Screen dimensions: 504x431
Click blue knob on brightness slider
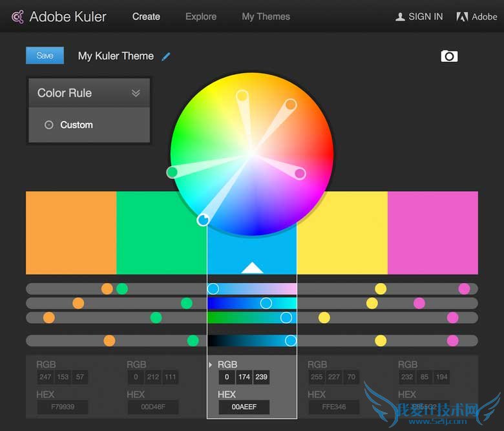[x=291, y=341]
